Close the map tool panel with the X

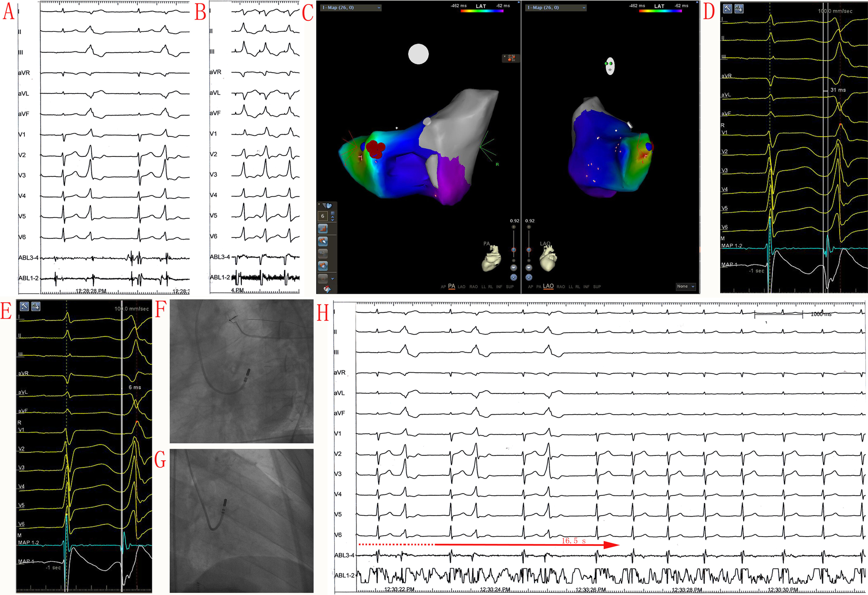tap(319, 204)
